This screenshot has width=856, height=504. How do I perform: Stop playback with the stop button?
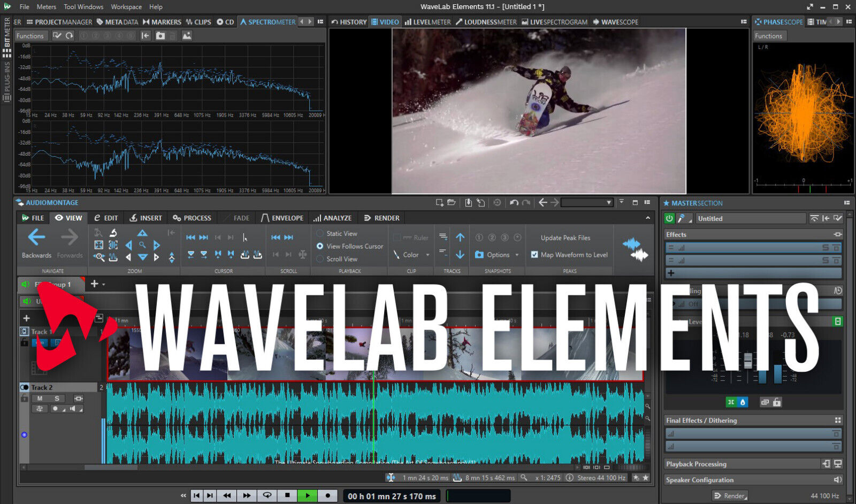click(x=287, y=496)
